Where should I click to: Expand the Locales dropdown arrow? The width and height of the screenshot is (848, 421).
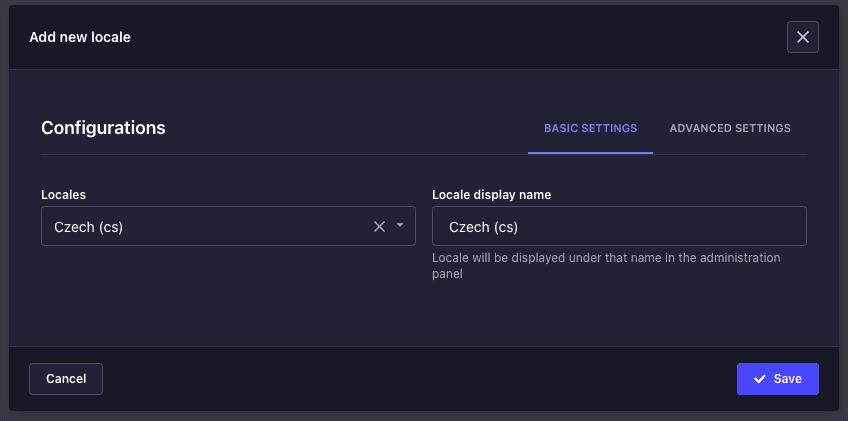pos(400,226)
